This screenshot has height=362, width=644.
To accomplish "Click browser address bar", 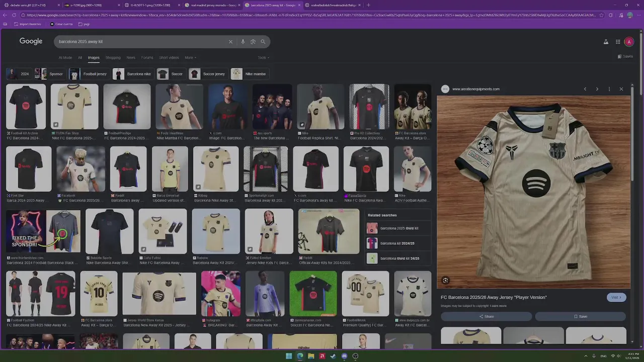I will coord(311,15).
